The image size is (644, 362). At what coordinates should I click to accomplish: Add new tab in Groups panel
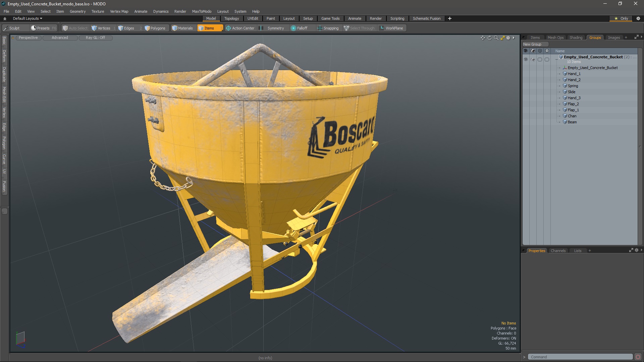point(626,38)
